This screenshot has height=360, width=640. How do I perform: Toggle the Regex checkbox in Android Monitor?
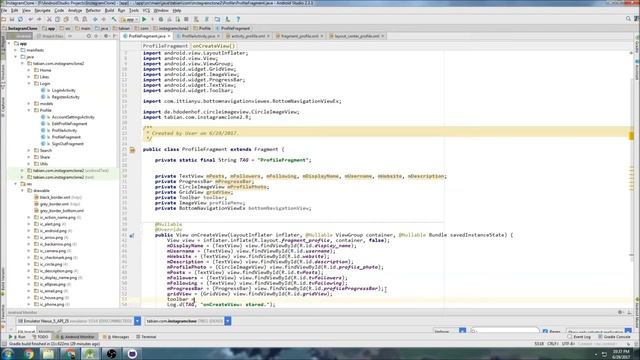click(545, 331)
